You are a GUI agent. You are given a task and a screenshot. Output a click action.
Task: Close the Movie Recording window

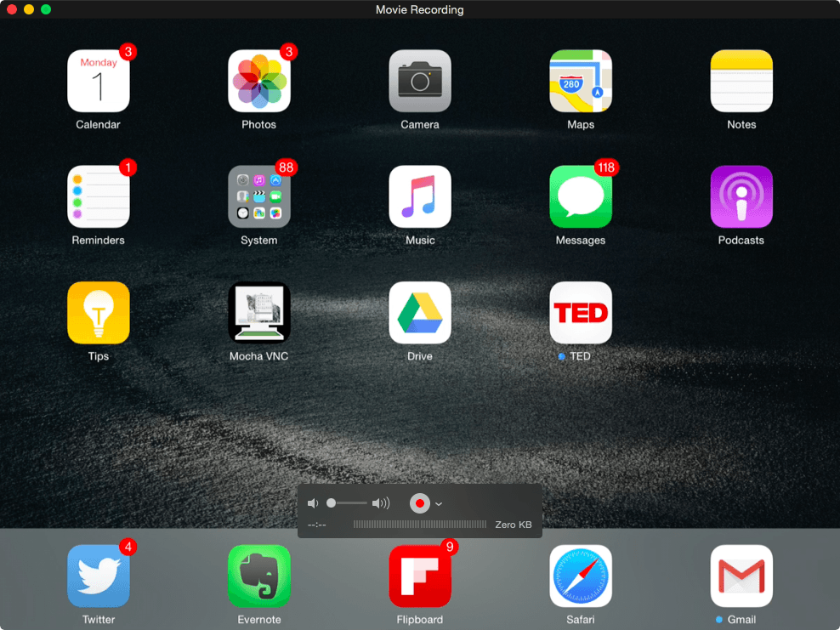click(12, 9)
